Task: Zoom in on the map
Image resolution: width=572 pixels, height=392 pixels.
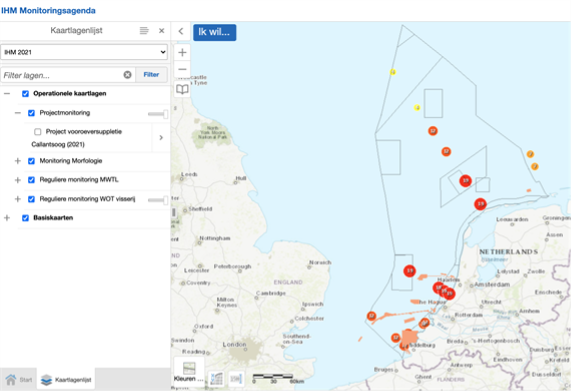Action: [182, 53]
